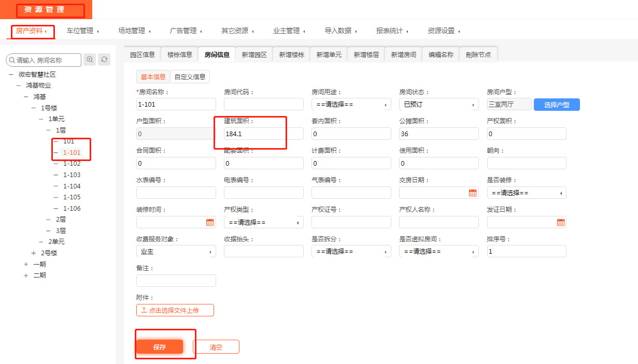Screen dimensions: 638x364
Task: Open the 是否装修 dropdown
Action: [526, 193]
